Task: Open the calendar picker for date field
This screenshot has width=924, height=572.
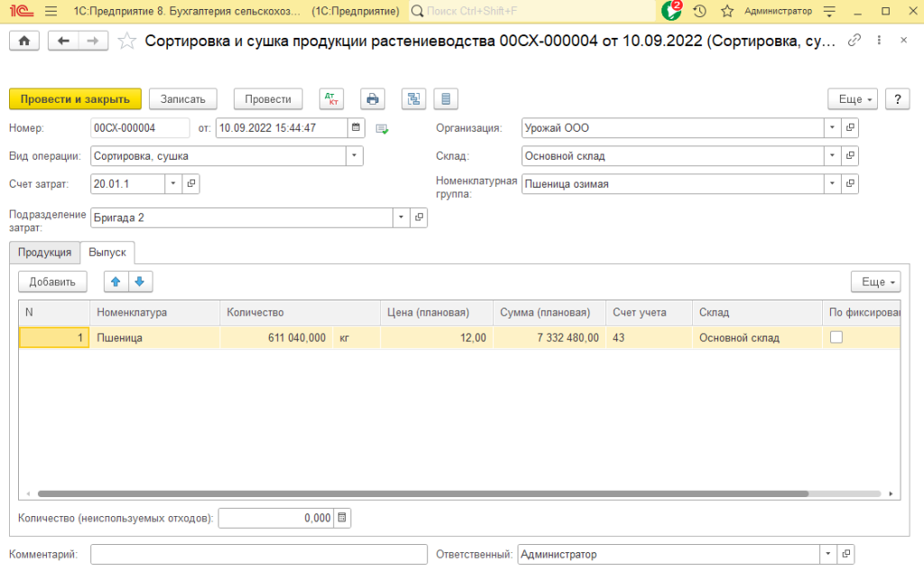Action: 356,128
